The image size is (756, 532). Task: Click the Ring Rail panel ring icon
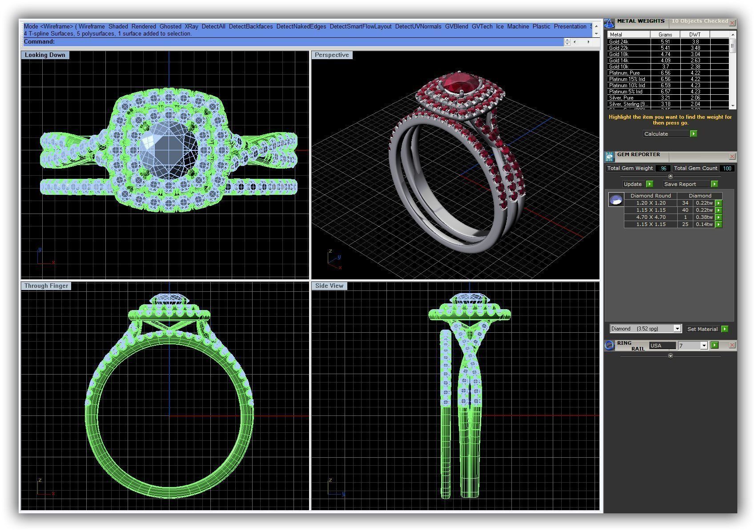(609, 346)
